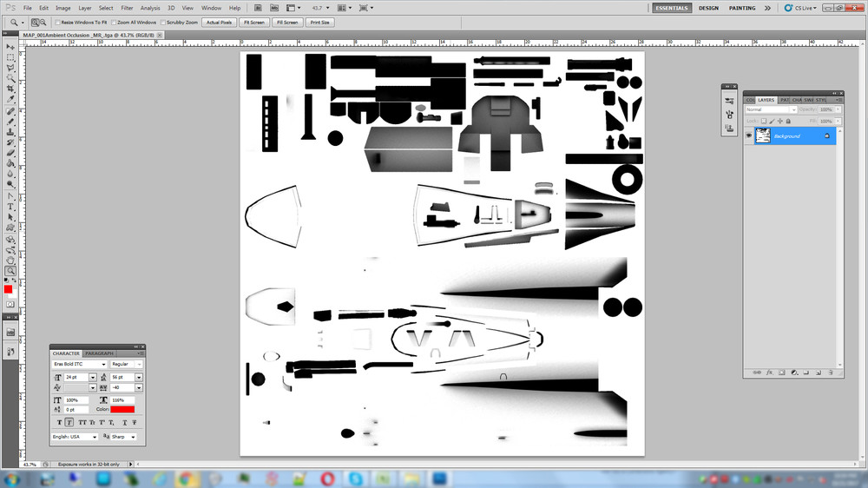Select the Polygonal Lasso tool
This screenshot has width=868, height=488.
(10, 68)
